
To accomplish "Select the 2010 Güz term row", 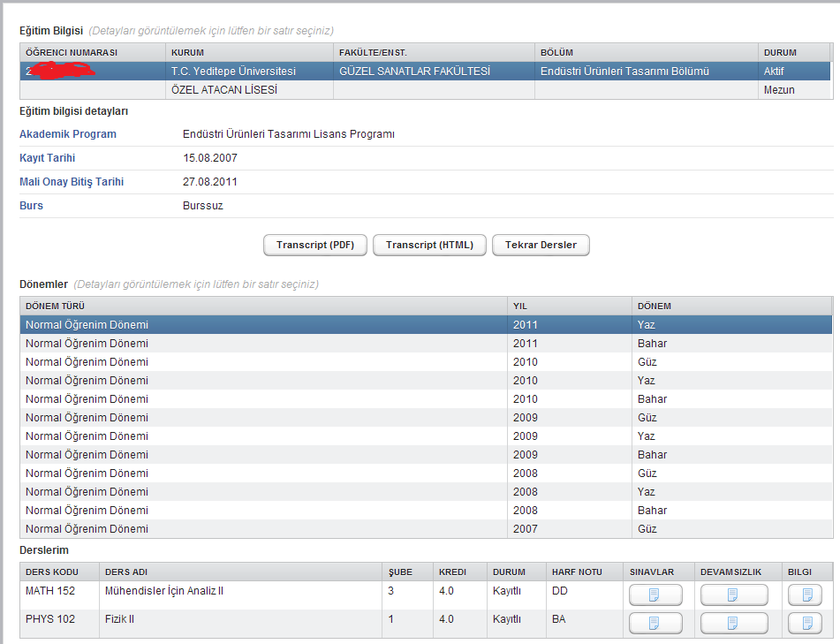I will click(426, 361).
